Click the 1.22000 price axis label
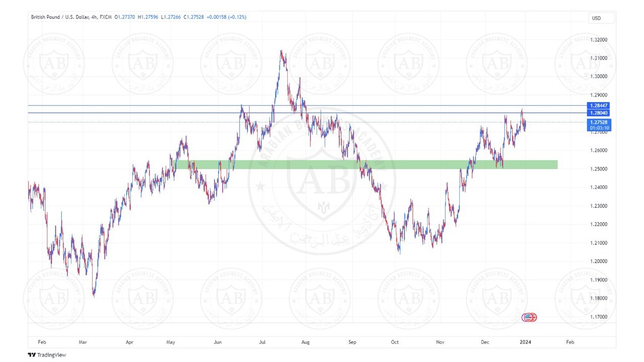 (598, 224)
